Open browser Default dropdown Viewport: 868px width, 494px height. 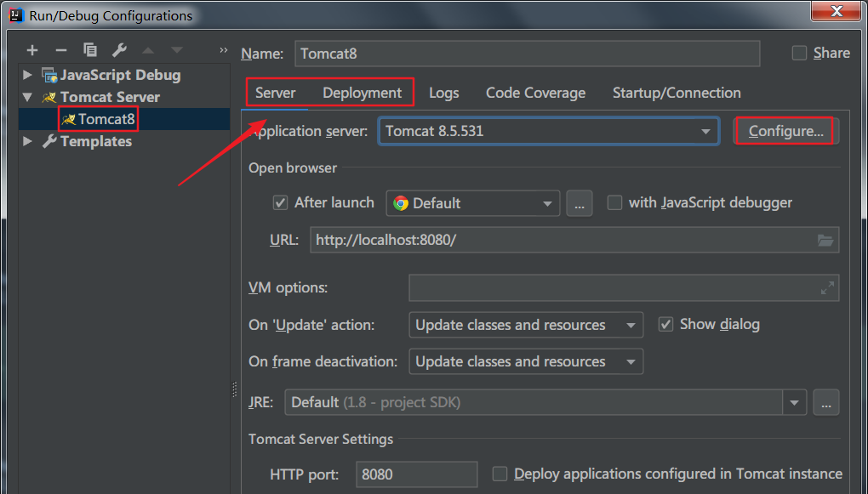click(473, 203)
